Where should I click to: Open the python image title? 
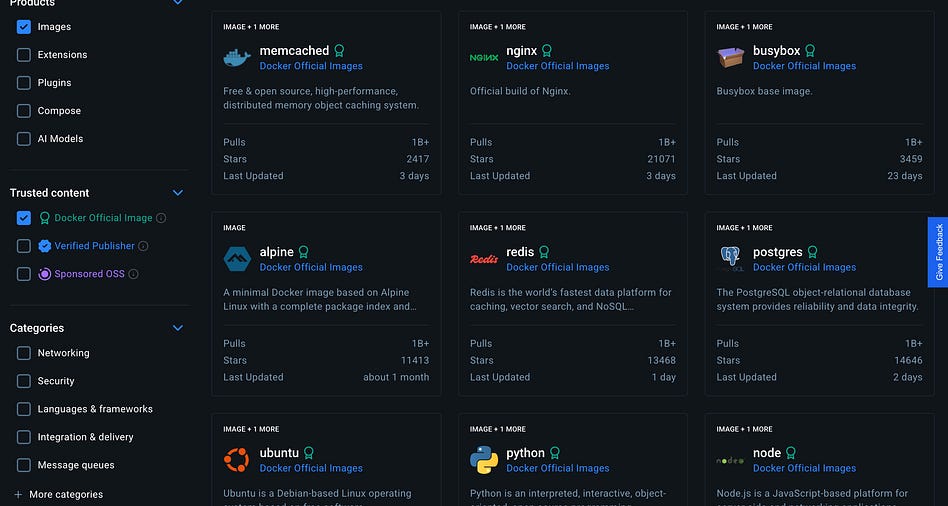click(x=525, y=453)
